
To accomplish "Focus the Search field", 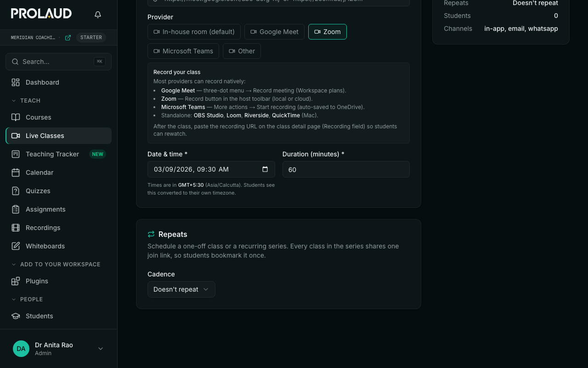I will [x=58, y=62].
